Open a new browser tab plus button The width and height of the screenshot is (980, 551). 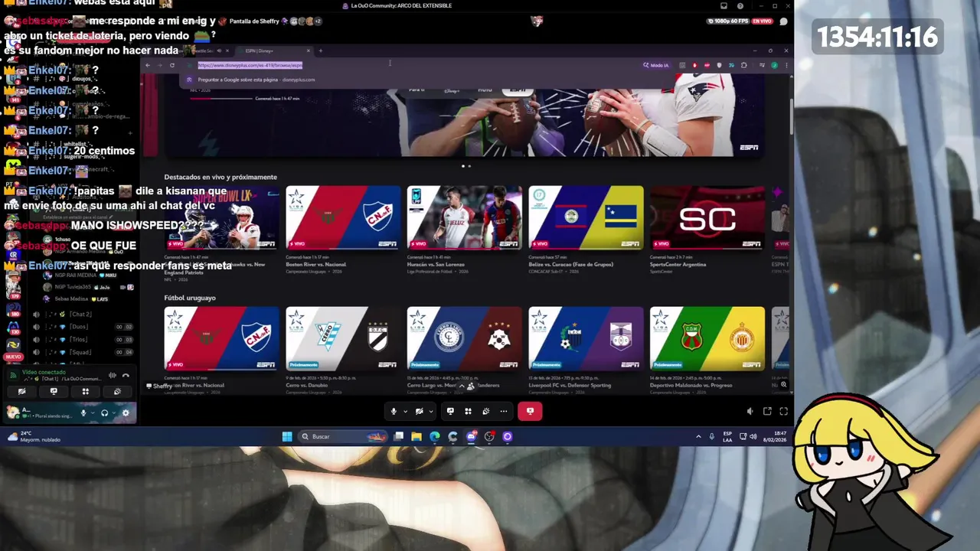320,51
